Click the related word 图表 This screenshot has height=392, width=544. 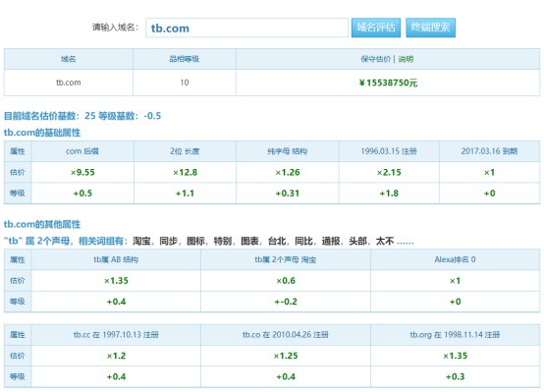(249, 241)
